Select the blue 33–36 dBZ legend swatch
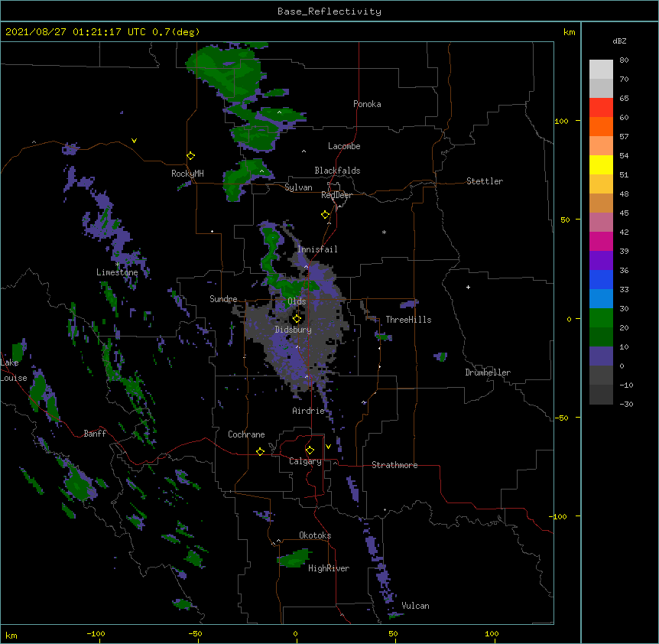659x644 pixels. click(601, 279)
